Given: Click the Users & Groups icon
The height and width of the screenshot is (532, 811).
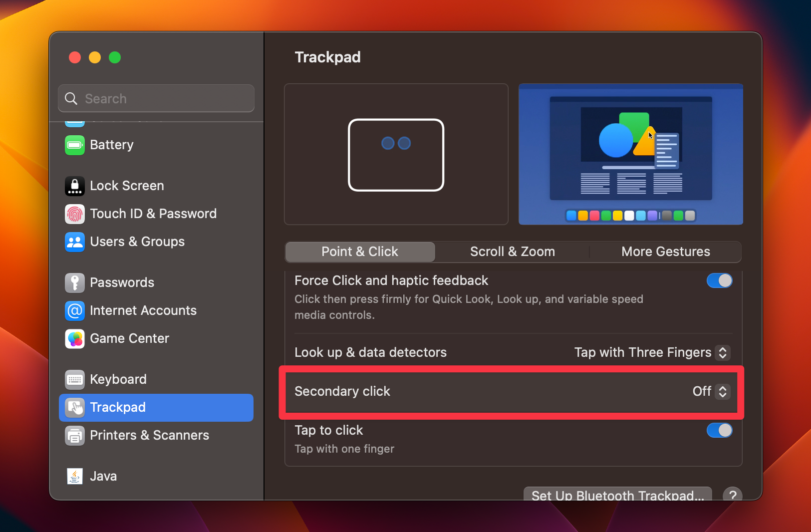Looking at the screenshot, I should point(75,242).
